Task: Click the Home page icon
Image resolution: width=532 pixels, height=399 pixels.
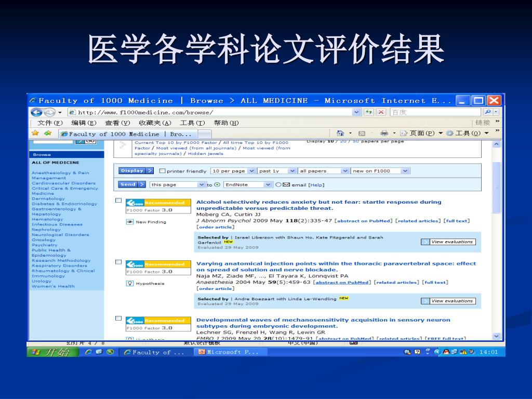Action: tap(340, 133)
